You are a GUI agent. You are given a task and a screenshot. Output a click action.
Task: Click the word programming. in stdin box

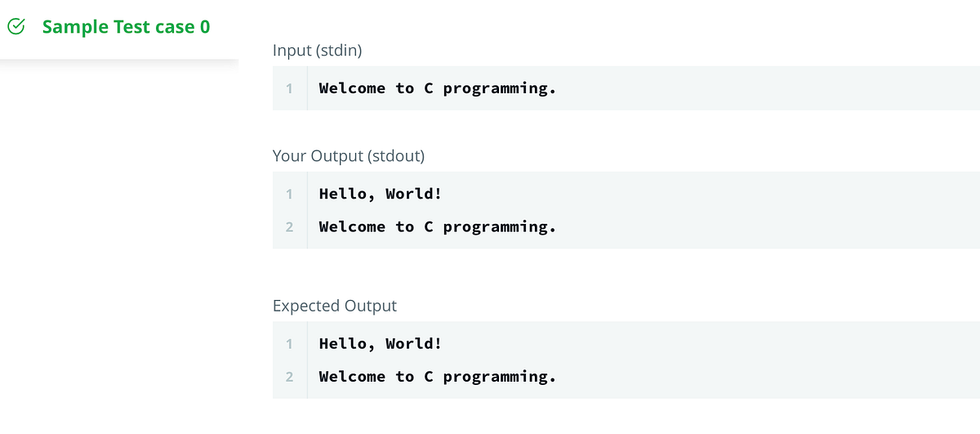point(499,88)
